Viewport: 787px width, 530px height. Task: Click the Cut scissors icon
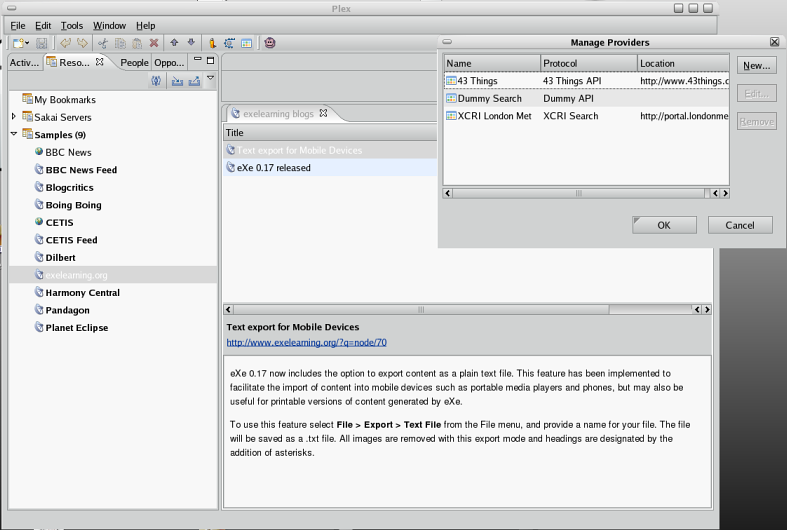103,43
